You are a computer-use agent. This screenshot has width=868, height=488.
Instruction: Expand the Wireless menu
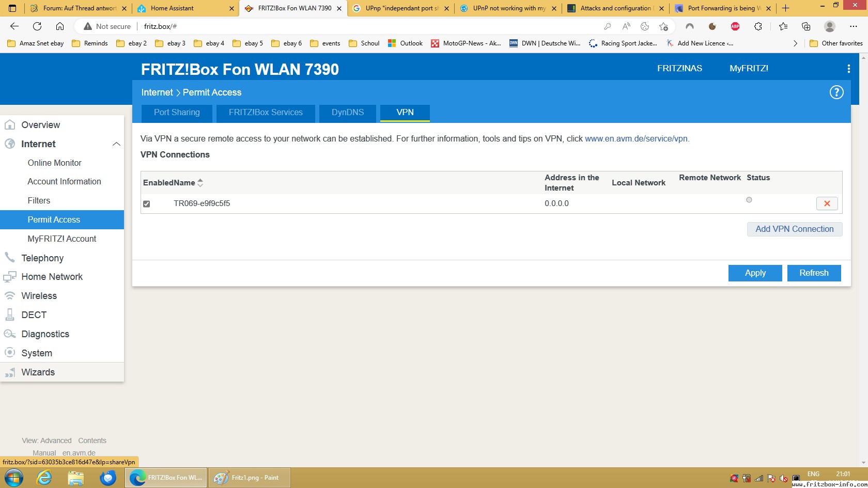point(39,296)
